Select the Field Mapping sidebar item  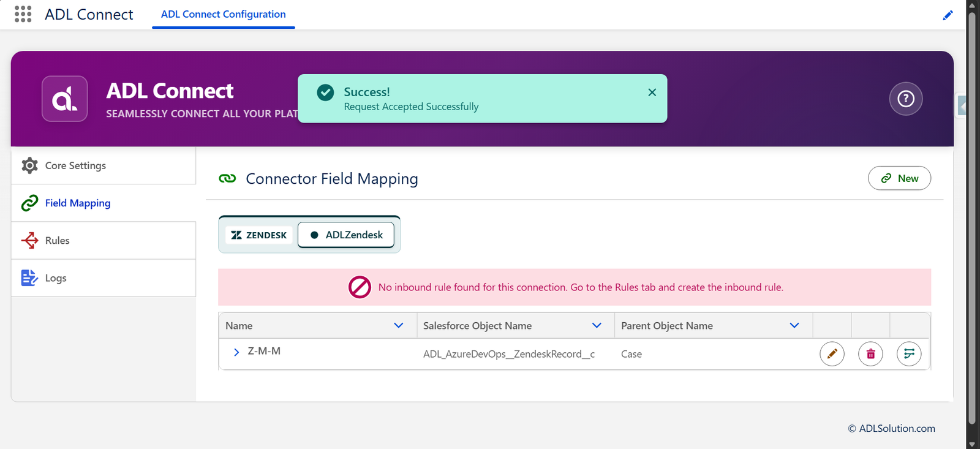pyautogui.click(x=104, y=203)
